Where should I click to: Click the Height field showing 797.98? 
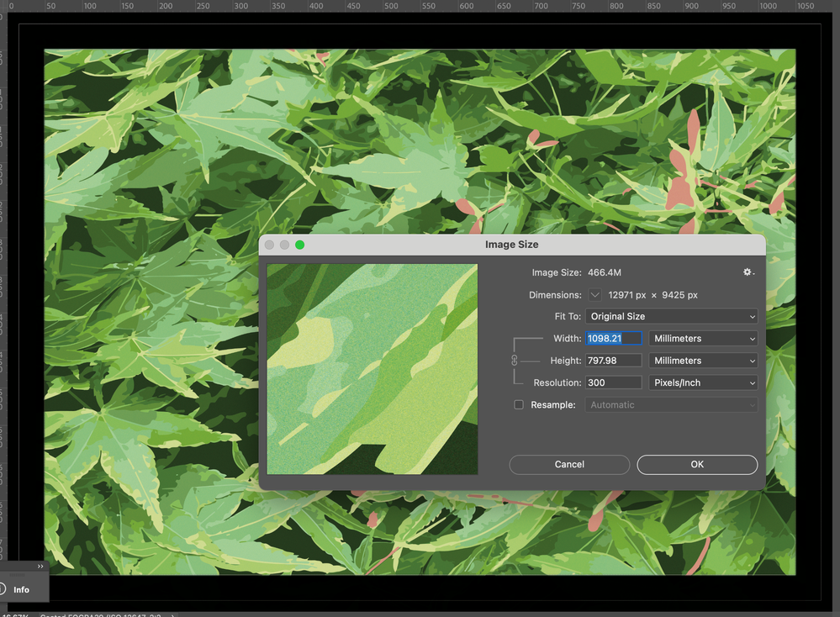[x=613, y=361]
